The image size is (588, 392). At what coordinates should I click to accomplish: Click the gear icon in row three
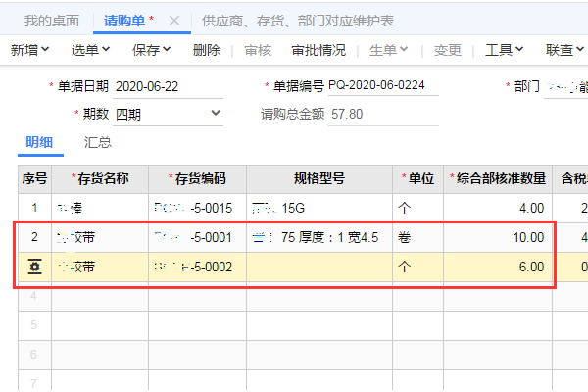pyautogui.click(x=34, y=268)
